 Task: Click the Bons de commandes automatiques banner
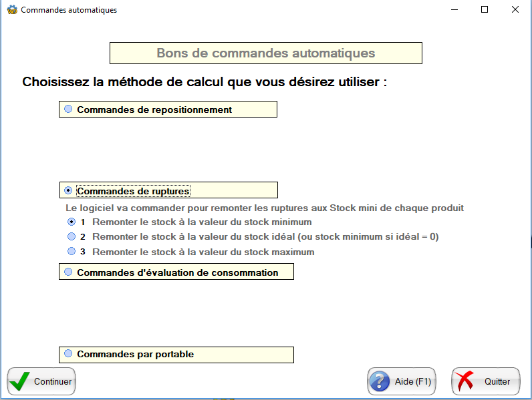[x=265, y=53]
